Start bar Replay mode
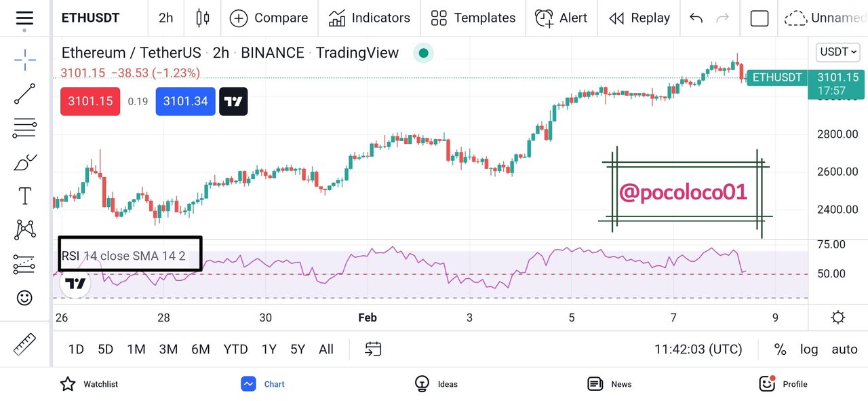The image size is (868, 401). [x=639, y=18]
